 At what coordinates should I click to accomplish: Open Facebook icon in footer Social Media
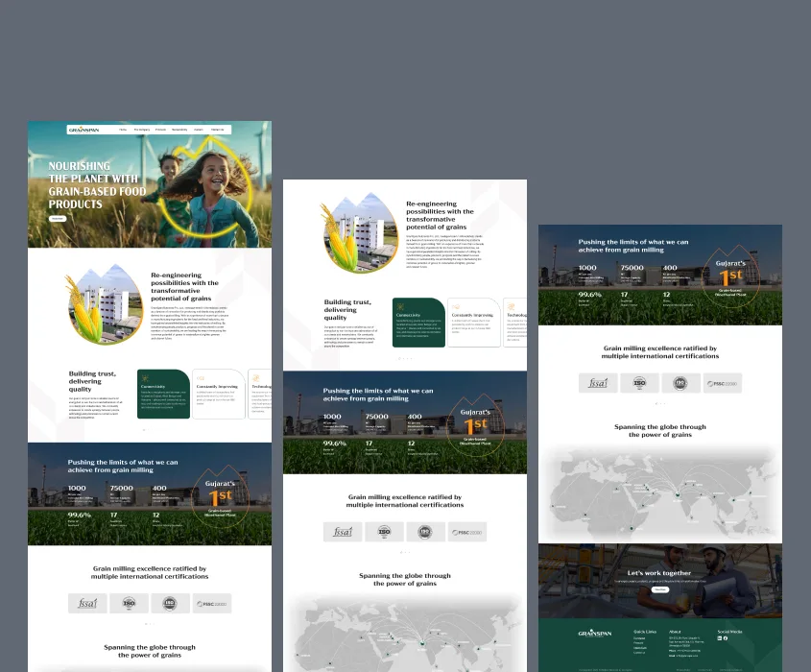[726, 638]
